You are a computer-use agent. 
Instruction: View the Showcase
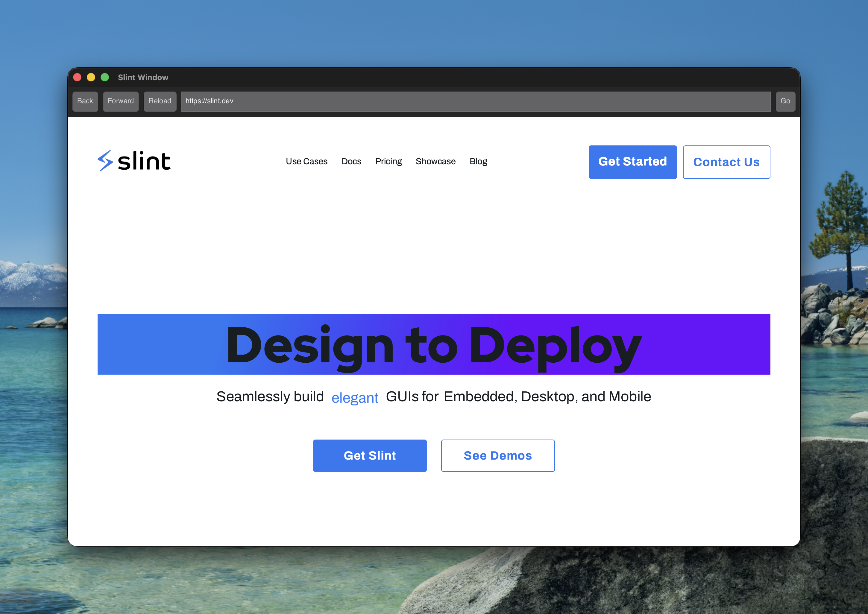click(435, 162)
